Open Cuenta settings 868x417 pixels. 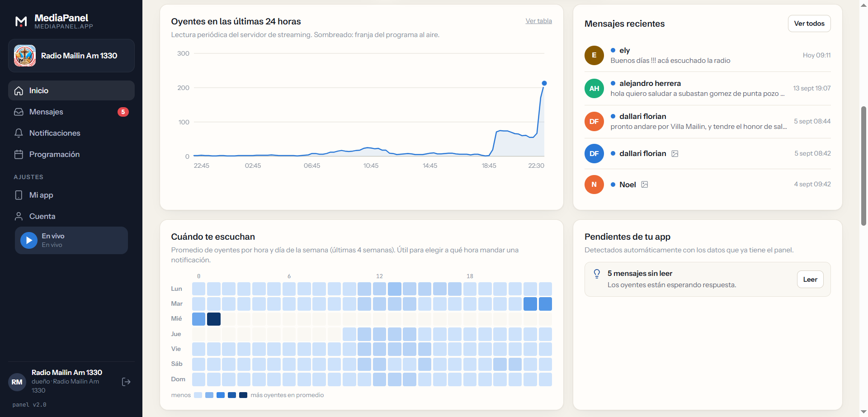(x=71, y=216)
